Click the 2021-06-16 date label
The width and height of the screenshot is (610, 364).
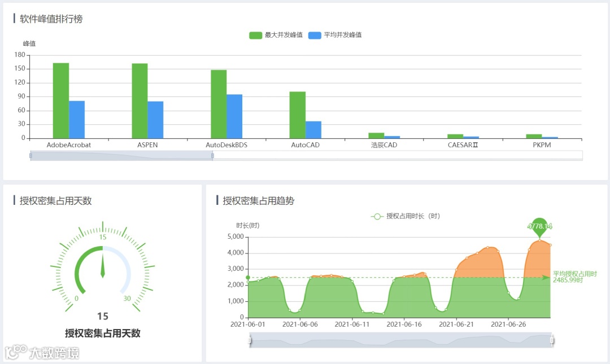pos(404,324)
